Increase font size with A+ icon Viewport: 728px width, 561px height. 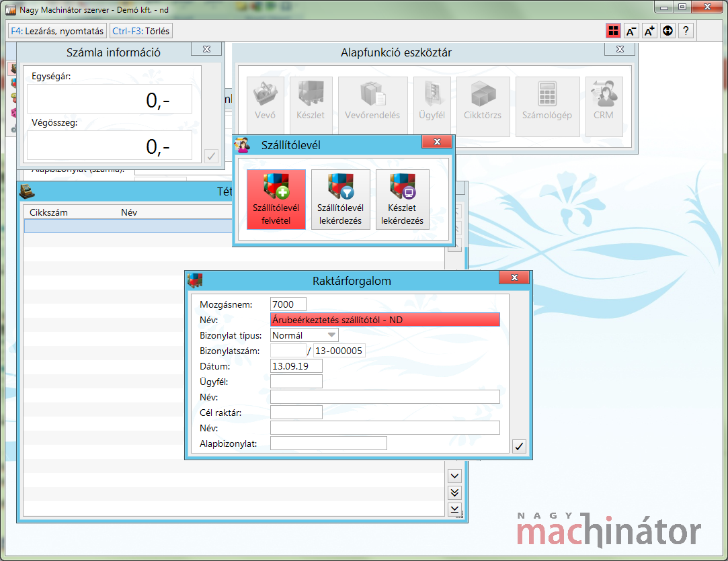coord(649,31)
